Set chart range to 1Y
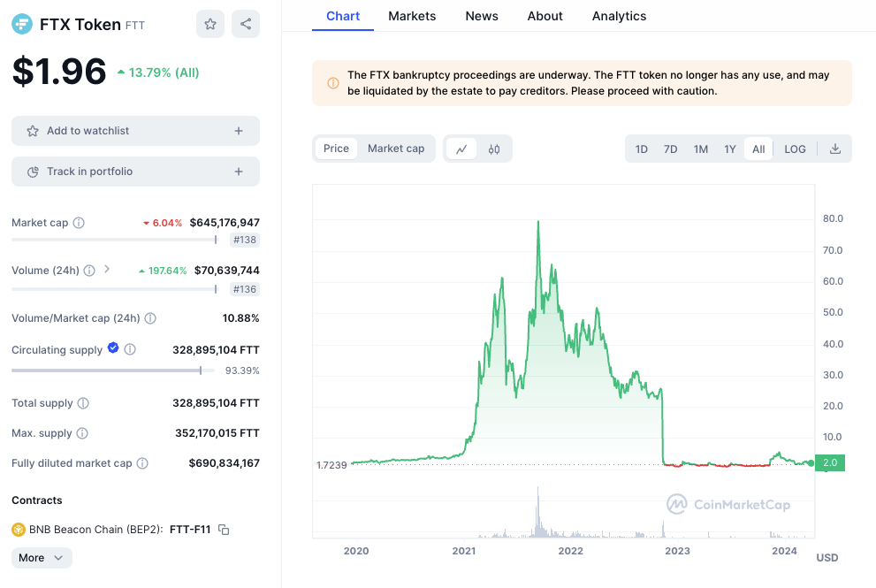Viewport: 876px width, 588px height. [x=729, y=149]
